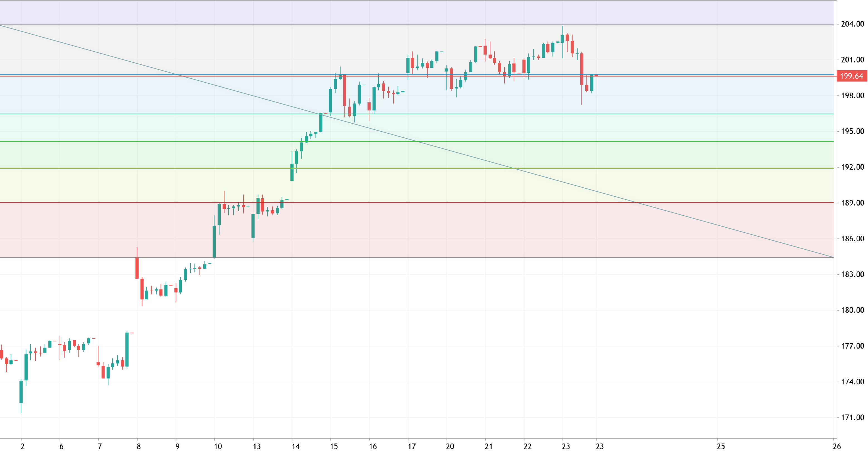
Task: Click date label 20 on time axis
Action: coord(450,446)
